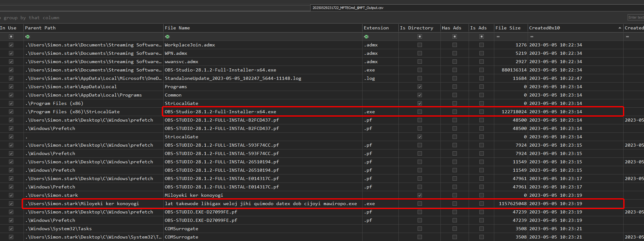Click the File Size equals filter icon

click(498, 37)
